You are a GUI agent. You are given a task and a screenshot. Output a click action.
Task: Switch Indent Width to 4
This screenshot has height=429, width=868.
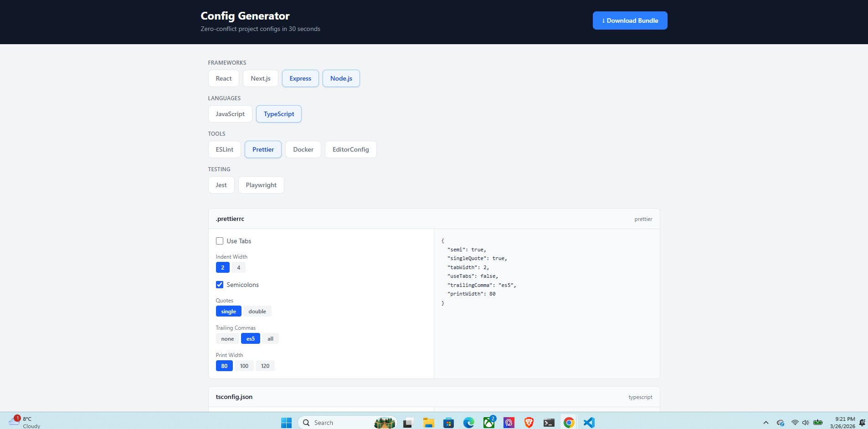[238, 267]
